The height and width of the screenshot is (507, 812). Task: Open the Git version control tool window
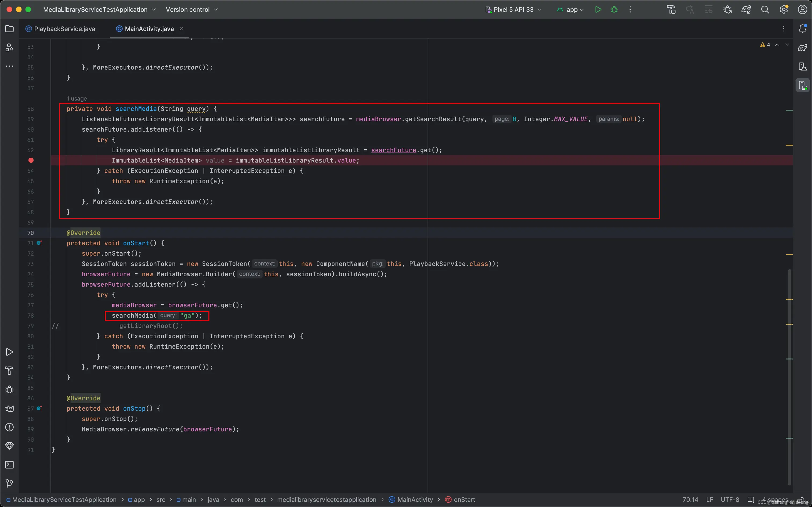9,483
